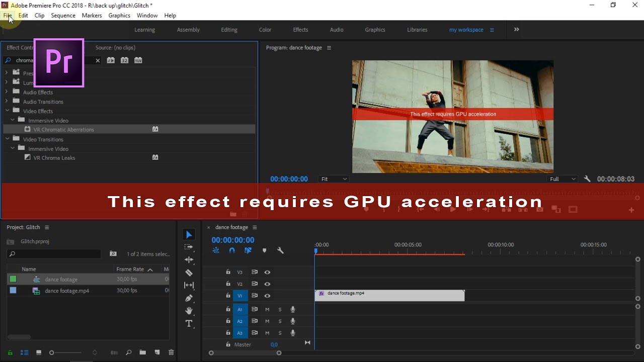
Task: Toggle V3 track output eye
Action: tap(267, 272)
